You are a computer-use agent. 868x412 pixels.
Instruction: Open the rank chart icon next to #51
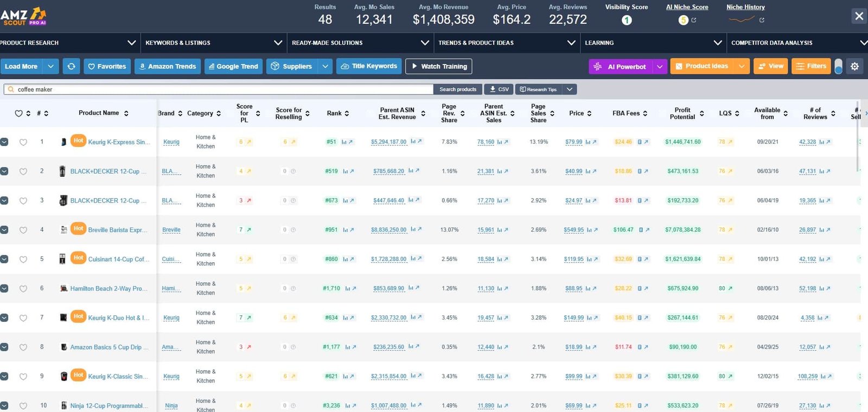[x=344, y=142]
